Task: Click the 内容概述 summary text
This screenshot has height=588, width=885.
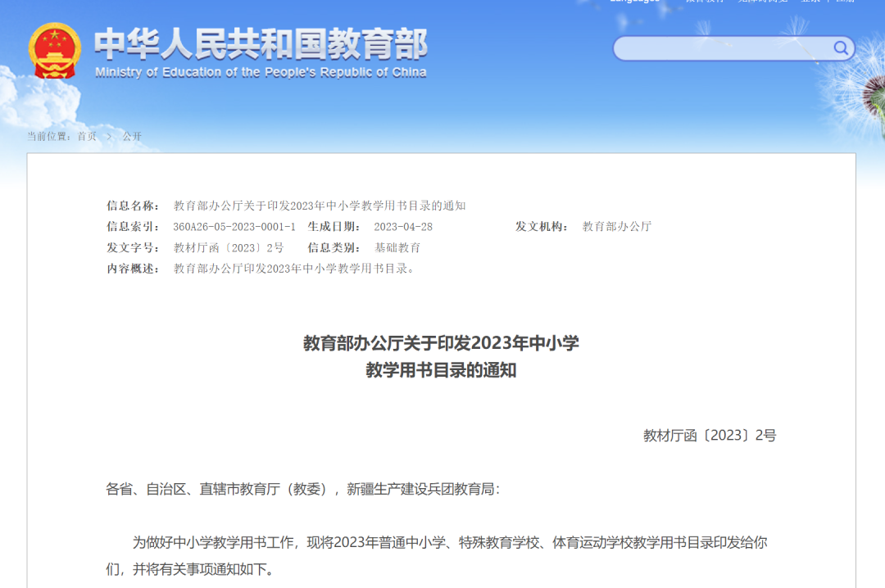Action: [x=295, y=268]
